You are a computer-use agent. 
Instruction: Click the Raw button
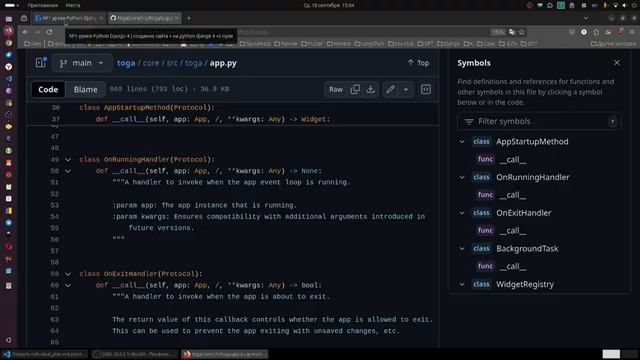[336, 89]
